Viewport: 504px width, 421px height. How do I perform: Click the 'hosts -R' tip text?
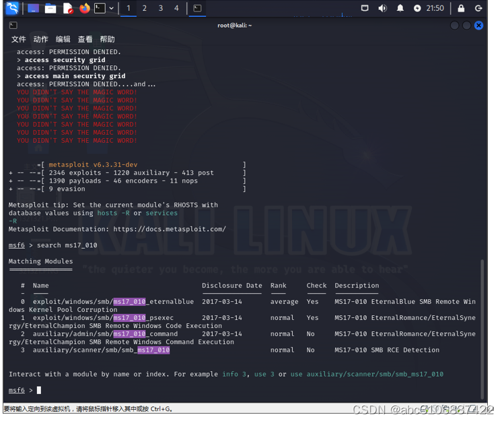(114, 213)
